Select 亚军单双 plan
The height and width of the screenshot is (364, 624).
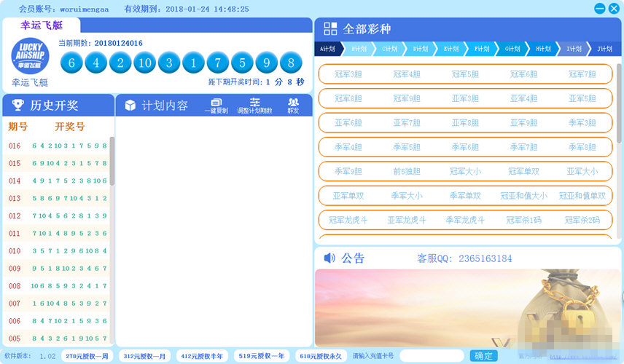(348, 196)
